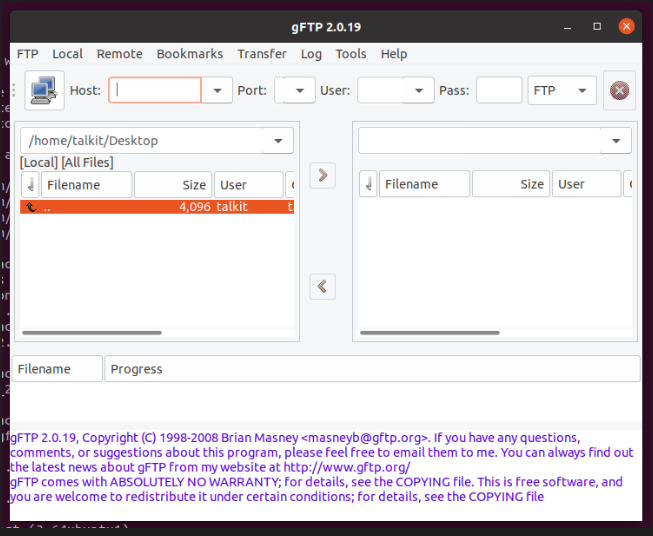Expand local path /home/talkit/Desktop dropdown
This screenshot has height=536, width=653.
(278, 141)
